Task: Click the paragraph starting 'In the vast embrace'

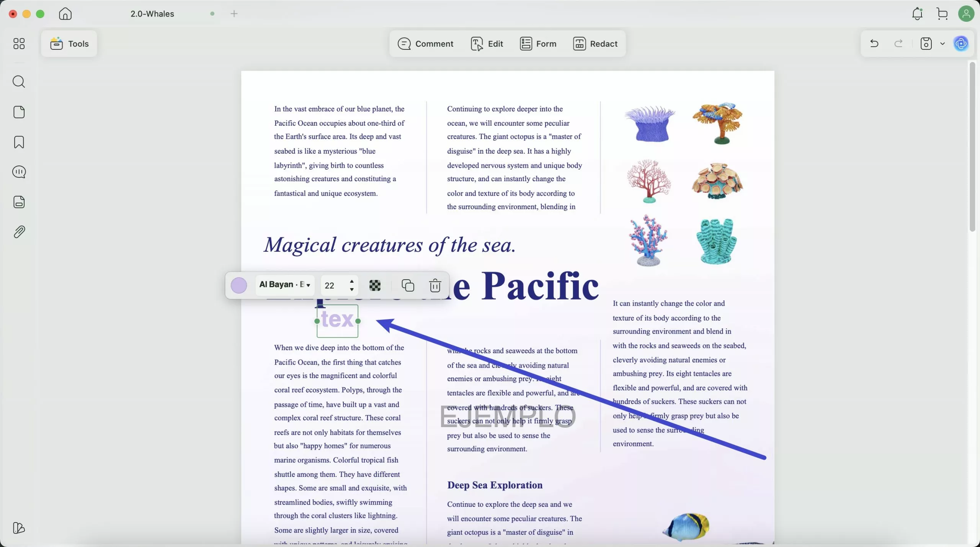Action: [x=339, y=151]
